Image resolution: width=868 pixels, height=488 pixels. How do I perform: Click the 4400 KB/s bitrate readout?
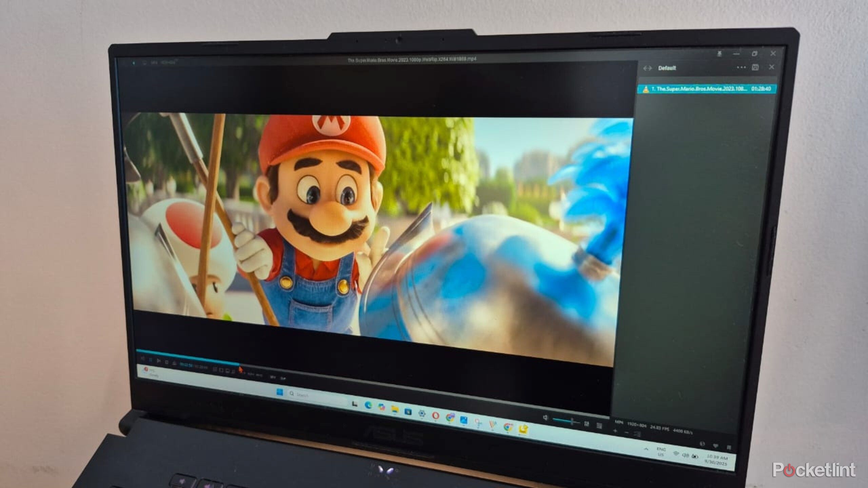tap(683, 432)
